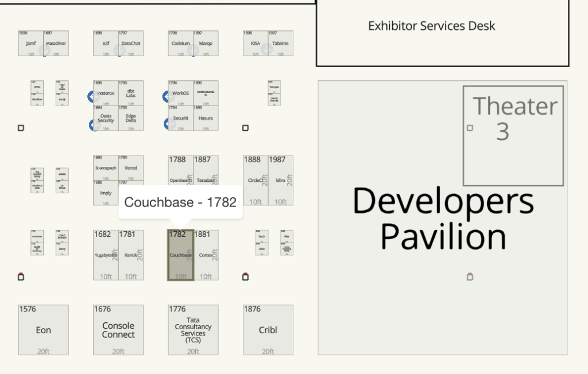This screenshot has height=374, width=588.
Task: Select the YugabyteDB booth 1682
Action: pos(106,255)
